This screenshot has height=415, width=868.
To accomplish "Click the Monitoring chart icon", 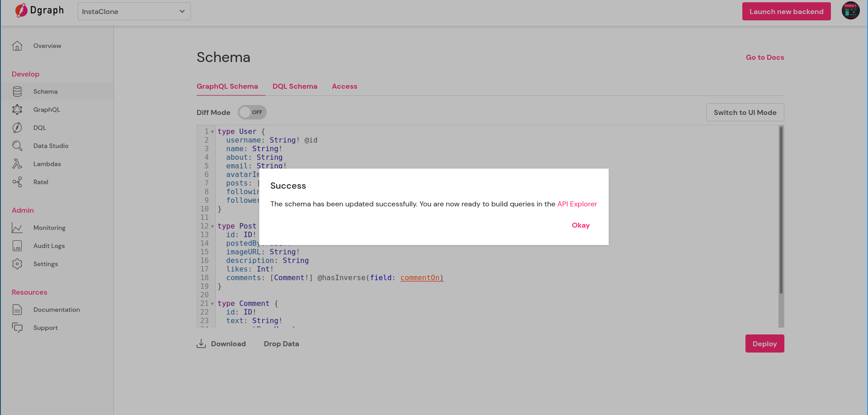I will (17, 228).
